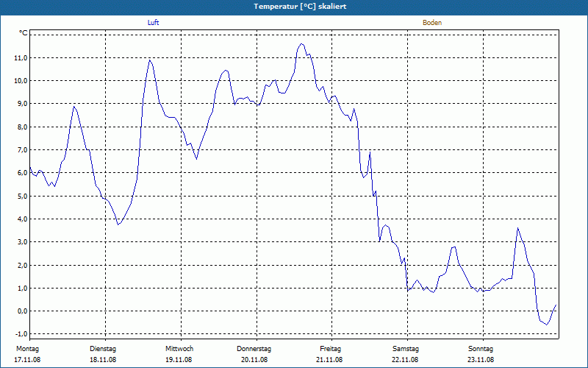Select the blue 'Luft' legend label
The width and height of the screenshot is (588, 368).
click(x=153, y=23)
